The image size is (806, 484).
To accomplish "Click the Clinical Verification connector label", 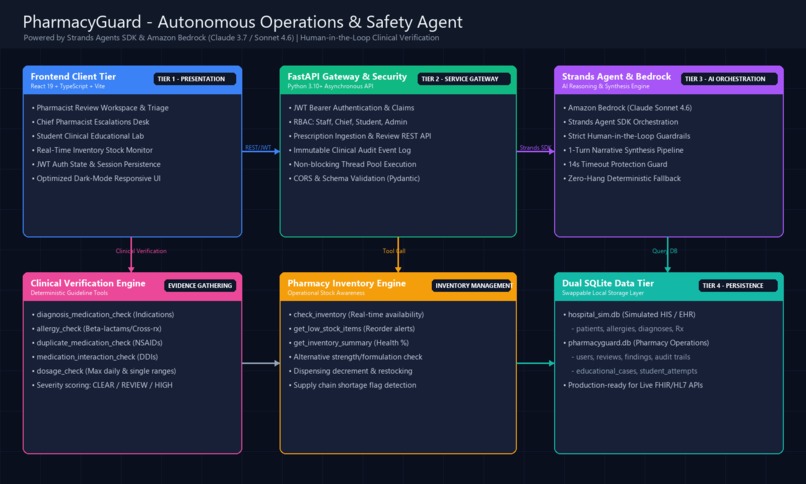I will (x=141, y=251).
